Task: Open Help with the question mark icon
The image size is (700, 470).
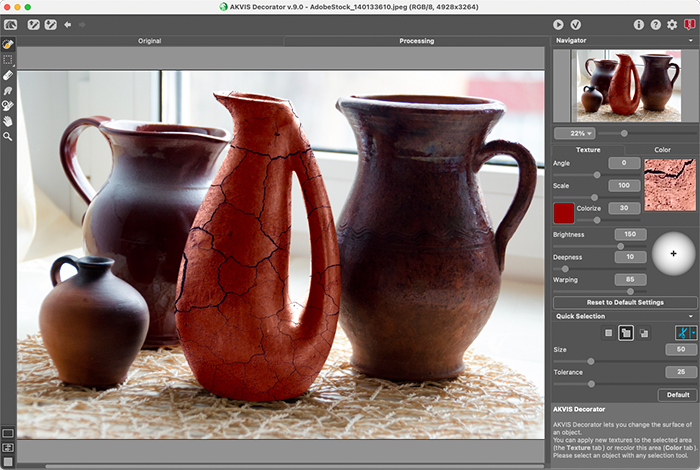Action: pos(655,24)
